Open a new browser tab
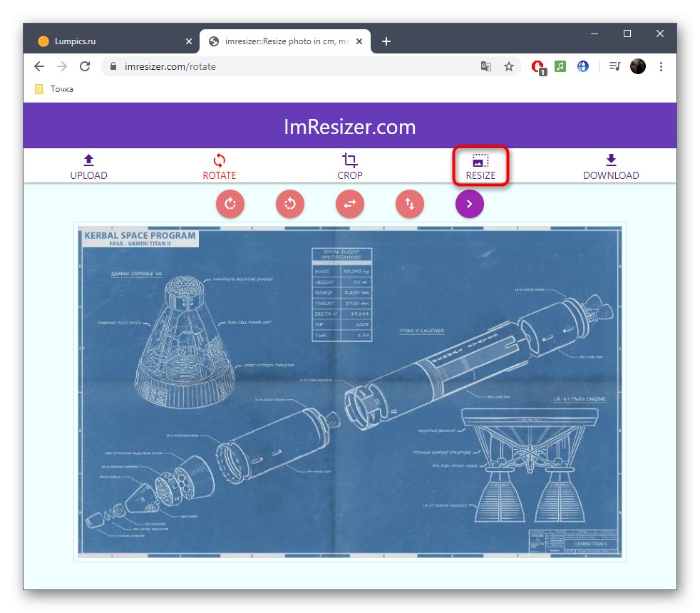This screenshot has width=700, height=613. tap(386, 41)
